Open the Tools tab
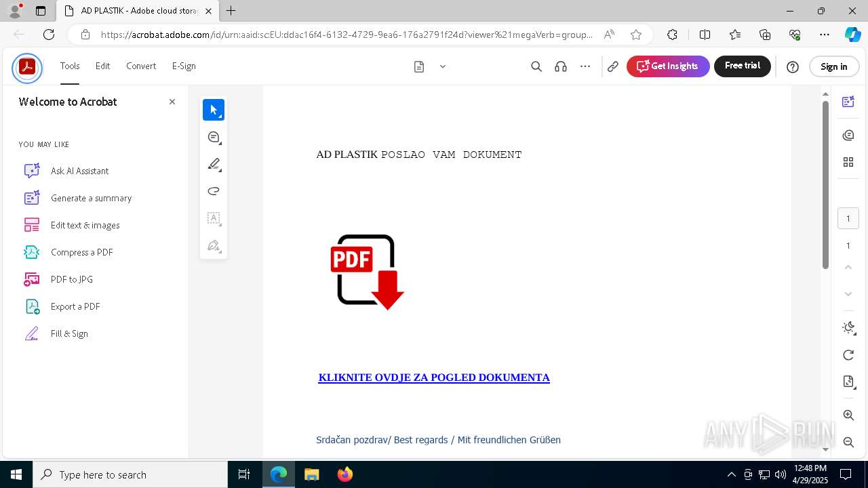Image resolution: width=868 pixels, height=488 pixels. point(70,66)
